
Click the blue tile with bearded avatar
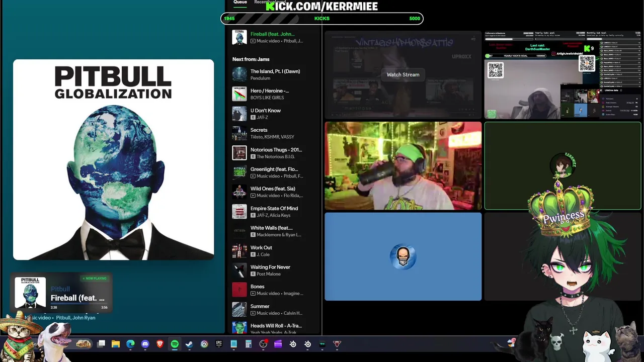[403, 256]
